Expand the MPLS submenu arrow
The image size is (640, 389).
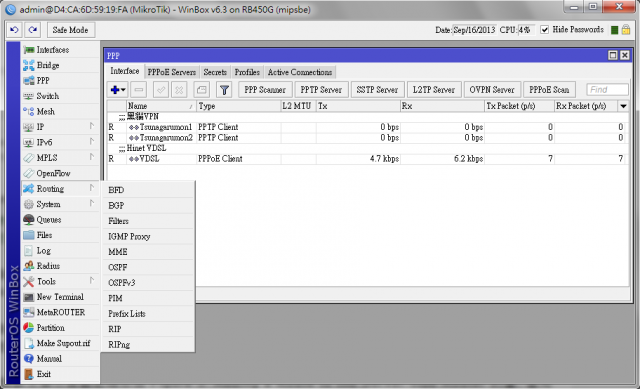(x=92, y=157)
